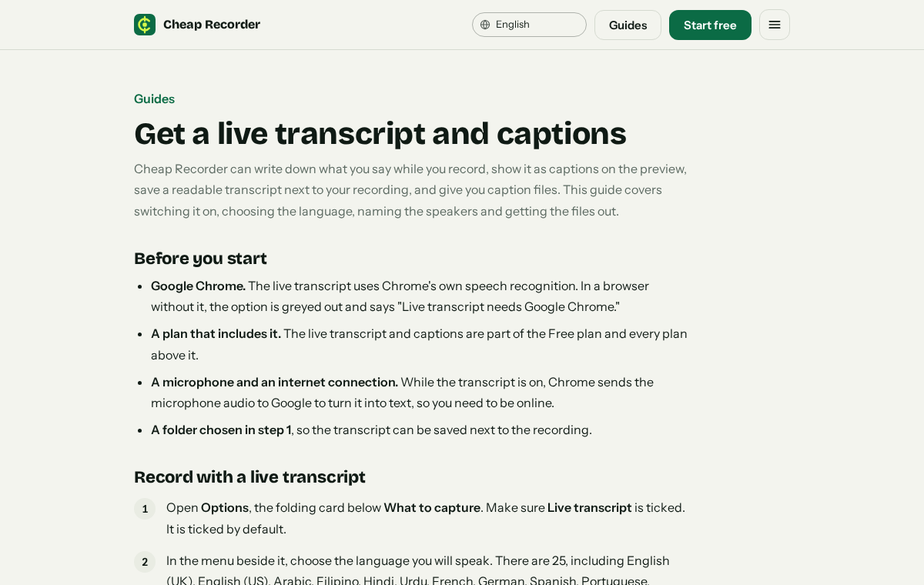Click the Before you start heading
924x585 pixels.
coord(200,259)
